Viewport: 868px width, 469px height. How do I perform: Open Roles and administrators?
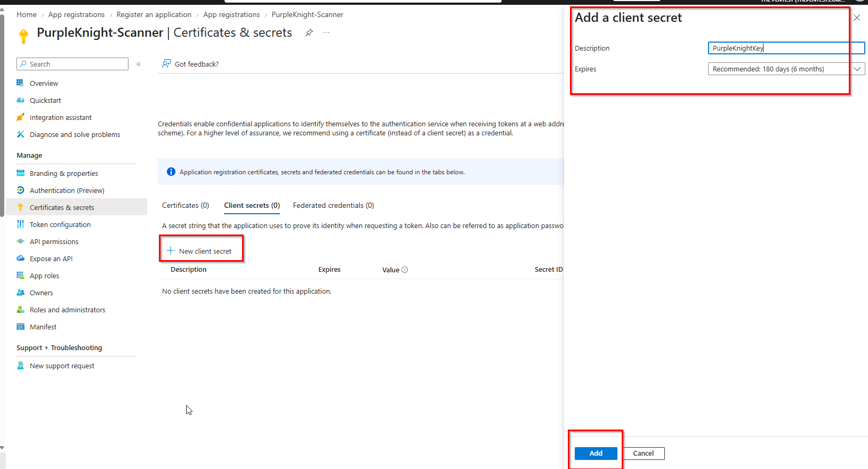68,310
